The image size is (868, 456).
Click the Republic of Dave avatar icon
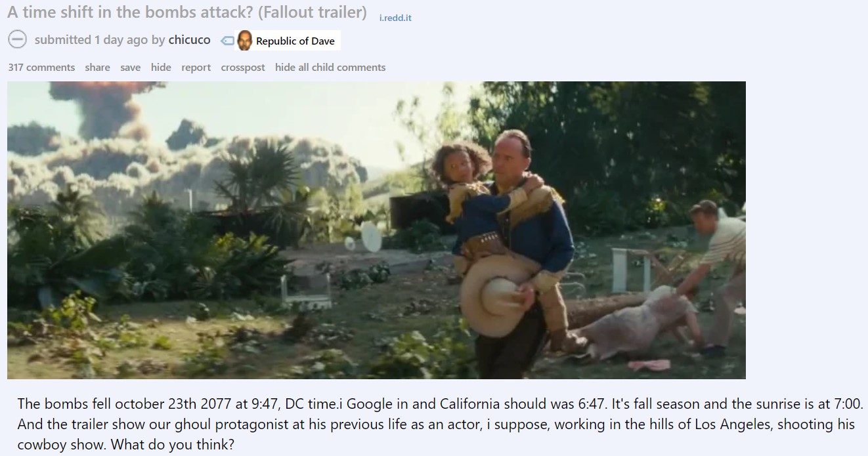(x=244, y=41)
